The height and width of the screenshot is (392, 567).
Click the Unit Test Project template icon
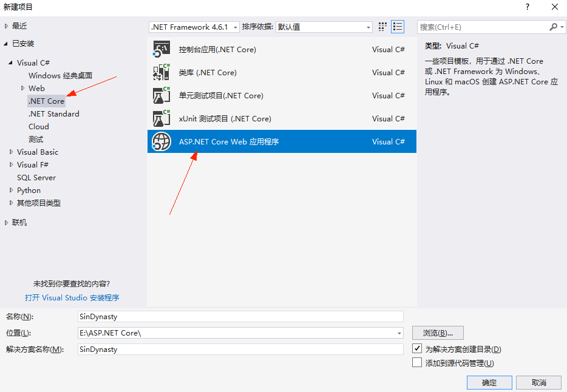coord(161,96)
